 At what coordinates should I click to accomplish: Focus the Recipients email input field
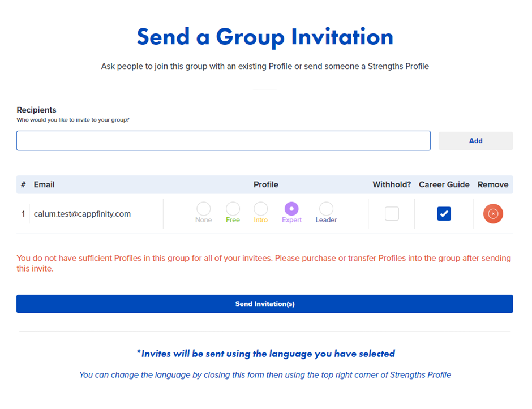coord(224,141)
